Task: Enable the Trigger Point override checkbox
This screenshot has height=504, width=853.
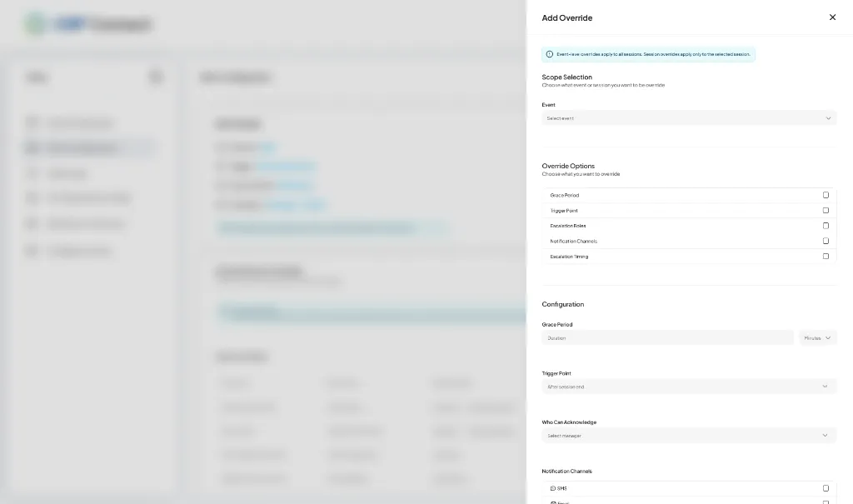Action: tap(826, 210)
